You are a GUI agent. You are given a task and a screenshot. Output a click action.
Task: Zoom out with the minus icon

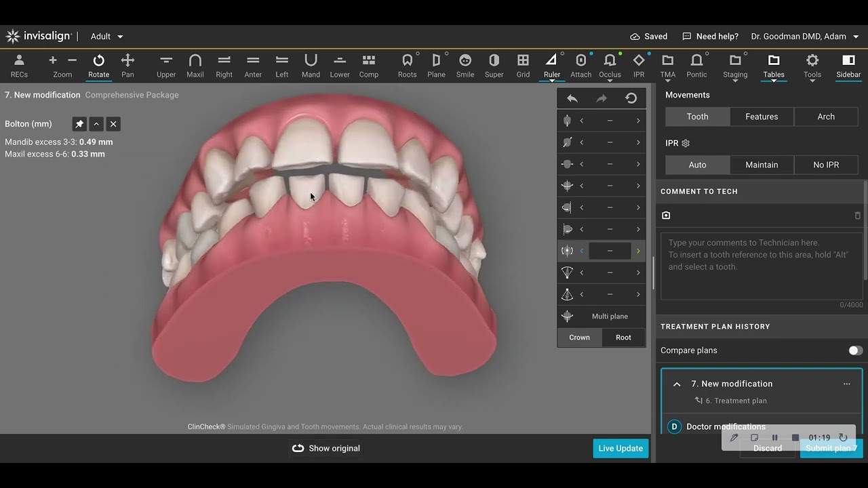coord(72,60)
